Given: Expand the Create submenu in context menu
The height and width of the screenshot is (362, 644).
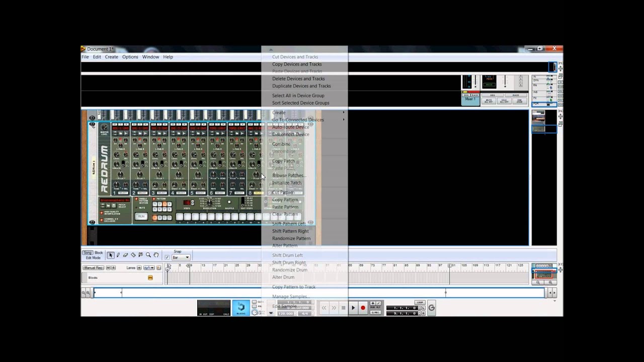Looking at the screenshot, I should click(304, 113).
